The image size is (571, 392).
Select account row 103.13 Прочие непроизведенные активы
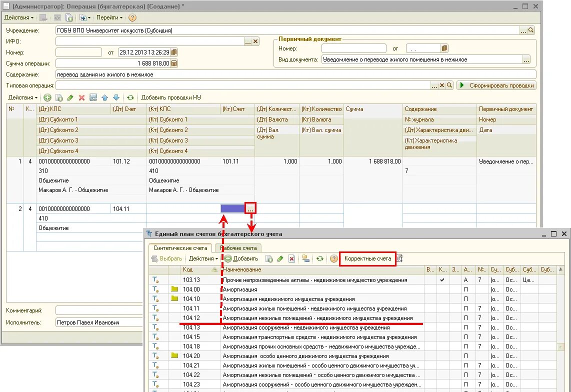352,280
